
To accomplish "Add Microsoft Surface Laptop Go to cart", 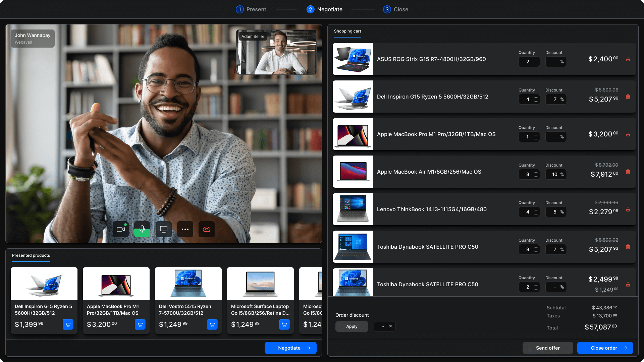I will (284, 324).
